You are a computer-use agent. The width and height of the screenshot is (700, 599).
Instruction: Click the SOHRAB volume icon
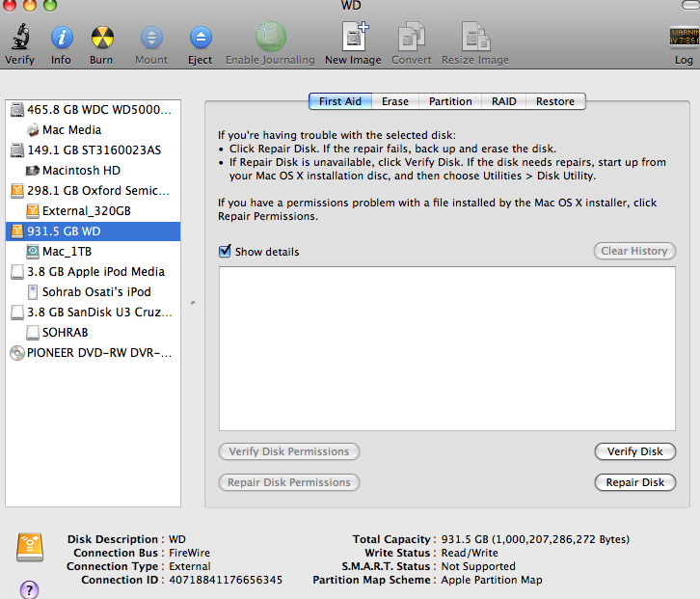33,333
